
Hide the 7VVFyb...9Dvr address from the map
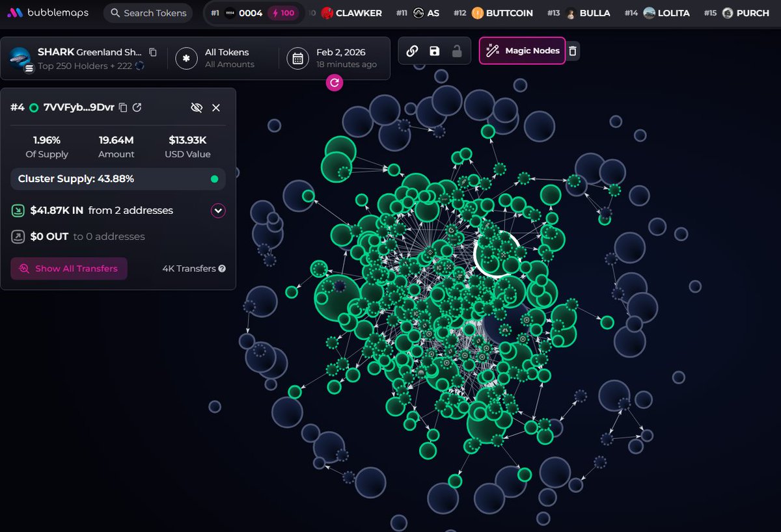197,107
